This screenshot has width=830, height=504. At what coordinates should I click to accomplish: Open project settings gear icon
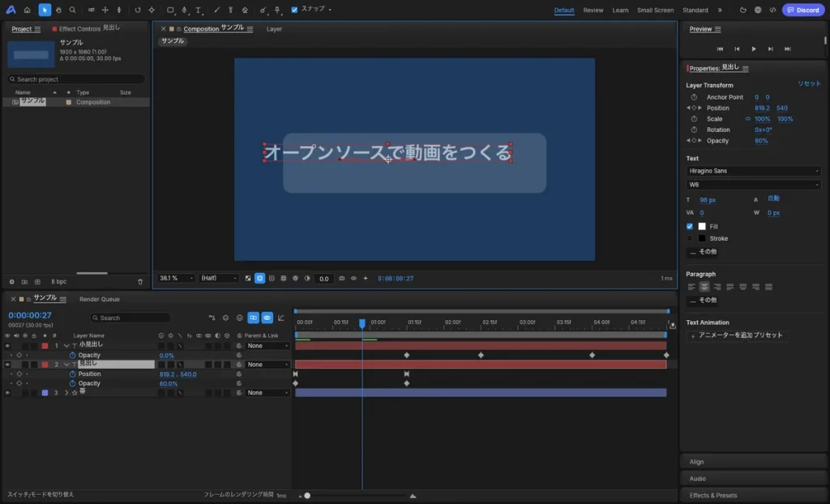click(x=11, y=282)
